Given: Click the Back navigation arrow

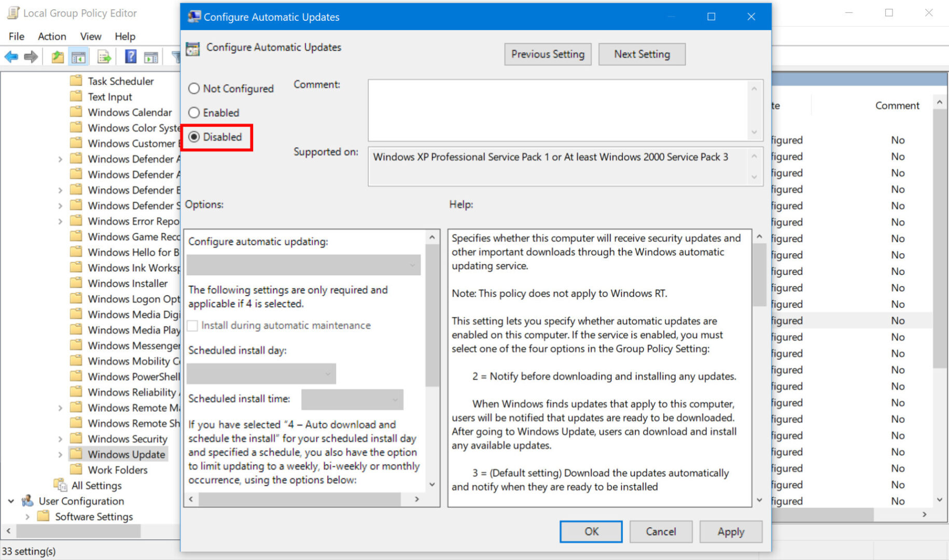Looking at the screenshot, I should 10,57.
